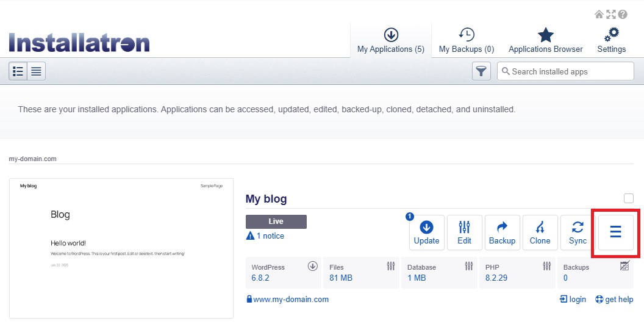Screen dimensions: 644x335
Task: Click the Backups count 0
Action: point(565,278)
